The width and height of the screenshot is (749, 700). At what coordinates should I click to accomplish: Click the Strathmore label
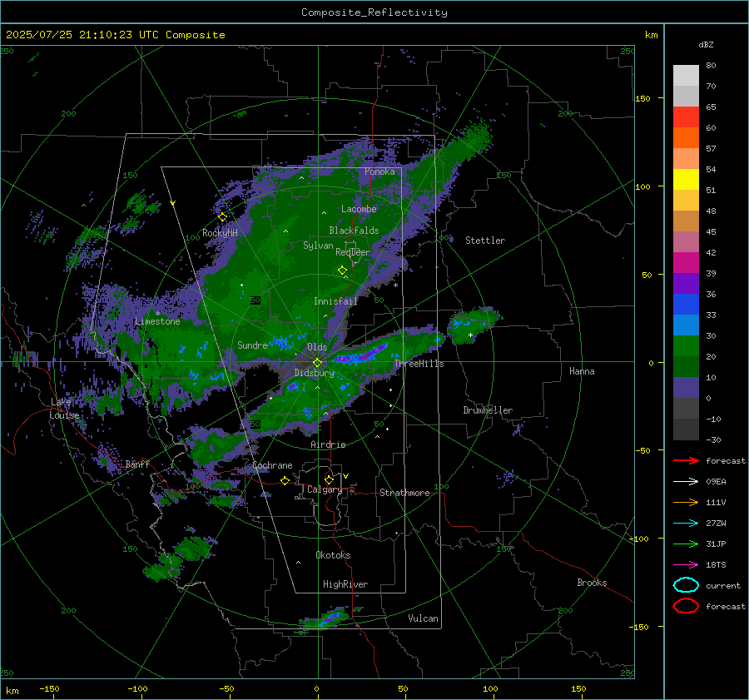[404, 493]
